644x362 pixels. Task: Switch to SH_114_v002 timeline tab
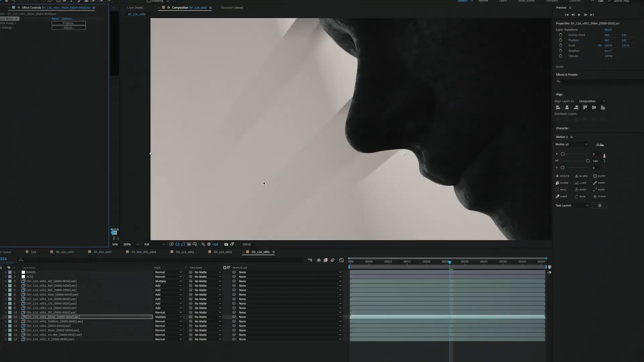pos(223,252)
